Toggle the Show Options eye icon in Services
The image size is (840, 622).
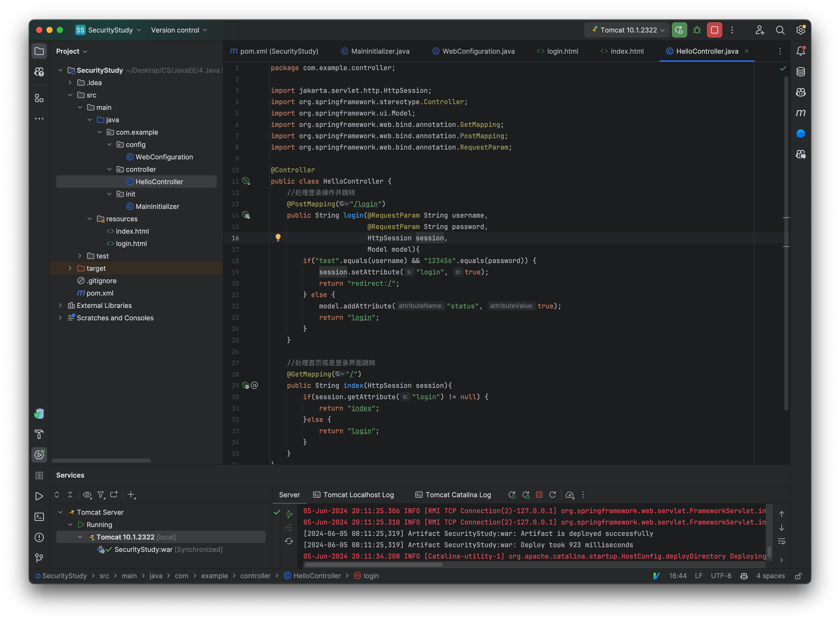point(87,495)
